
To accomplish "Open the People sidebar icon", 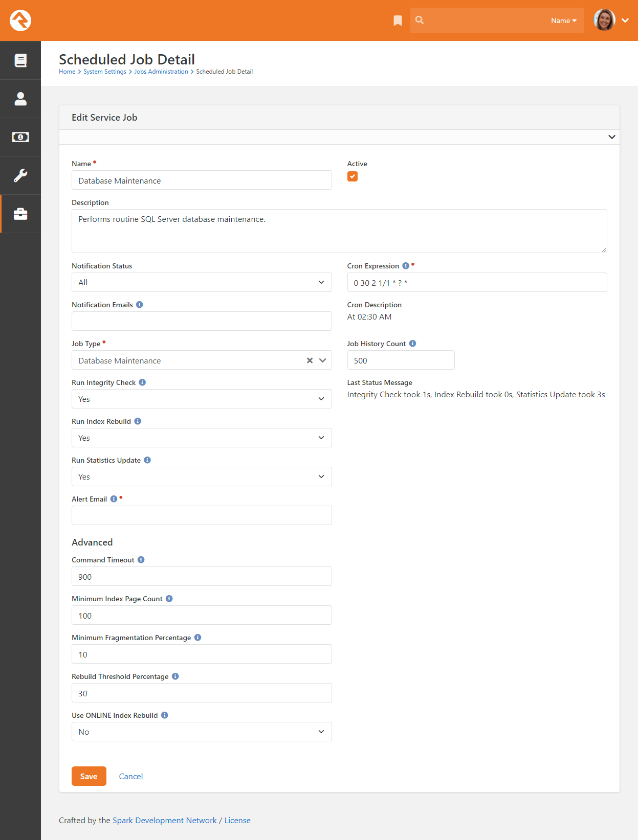I will 20,99.
